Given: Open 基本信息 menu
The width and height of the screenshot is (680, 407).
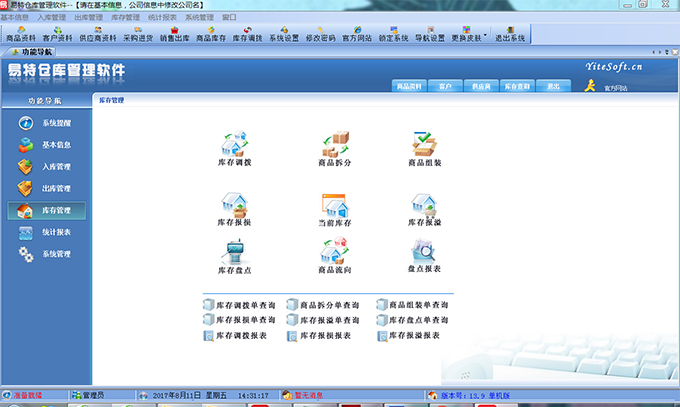Looking at the screenshot, I should click(x=14, y=17).
